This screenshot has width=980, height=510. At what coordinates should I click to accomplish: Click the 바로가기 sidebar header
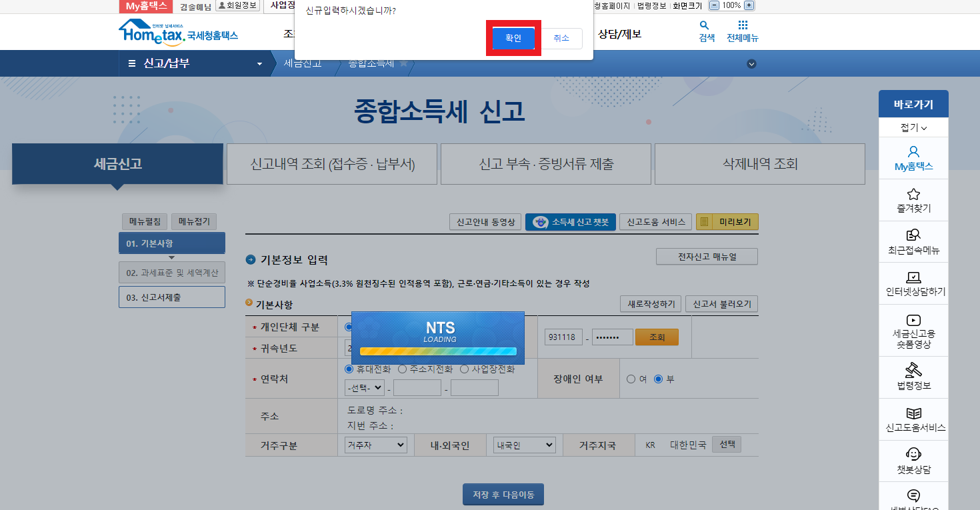[913, 104]
